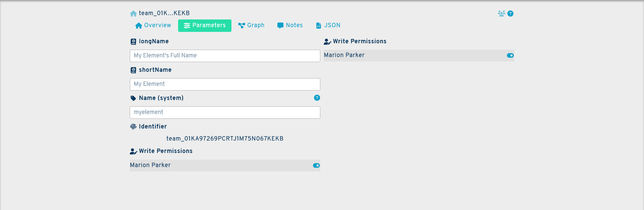Switch to the Overview tab

pyautogui.click(x=153, y=25)
